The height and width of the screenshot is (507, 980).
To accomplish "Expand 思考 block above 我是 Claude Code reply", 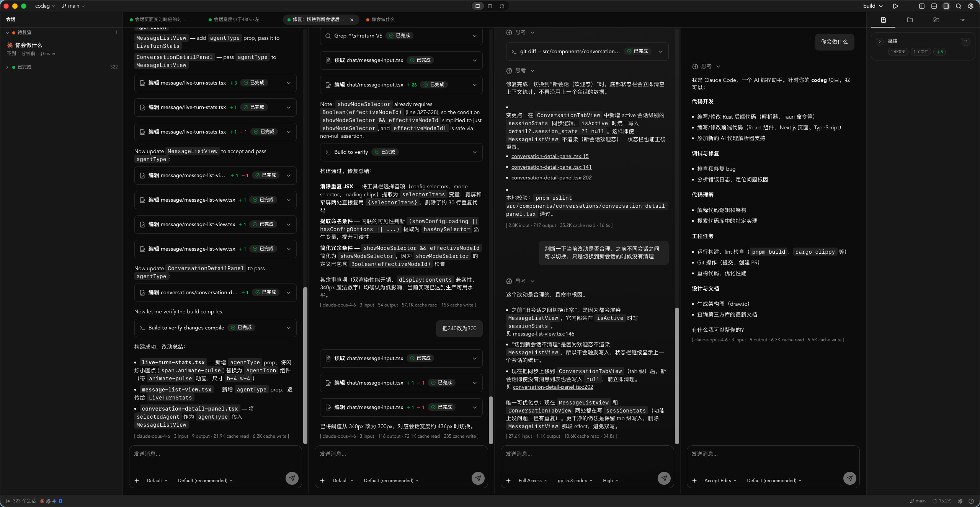I will pyautogui.click(x=706, y=67).
